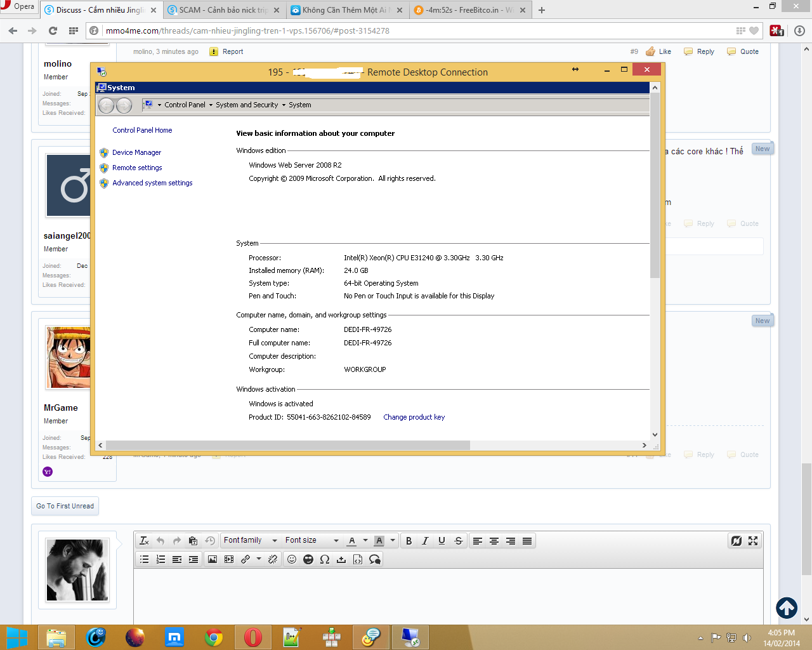Open the Font size dropdown
812x650 pixels.
312,540
